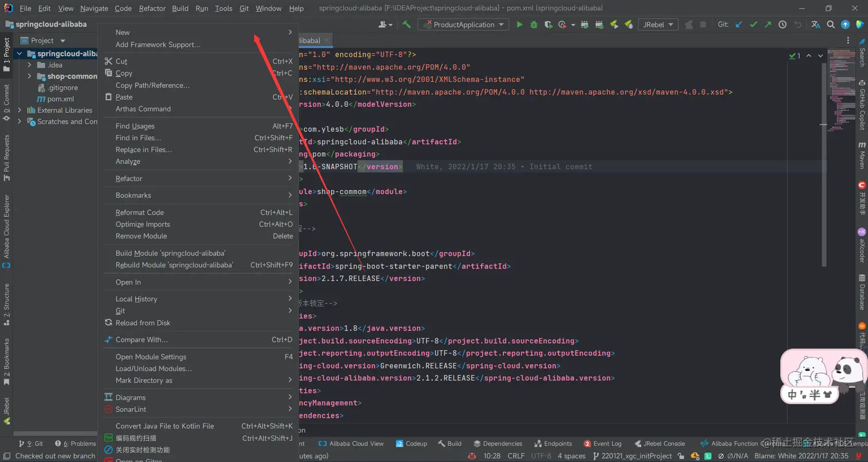Select Find Usages in context menu
This screenshot has width=868, height=462.
tap(199, 126)
